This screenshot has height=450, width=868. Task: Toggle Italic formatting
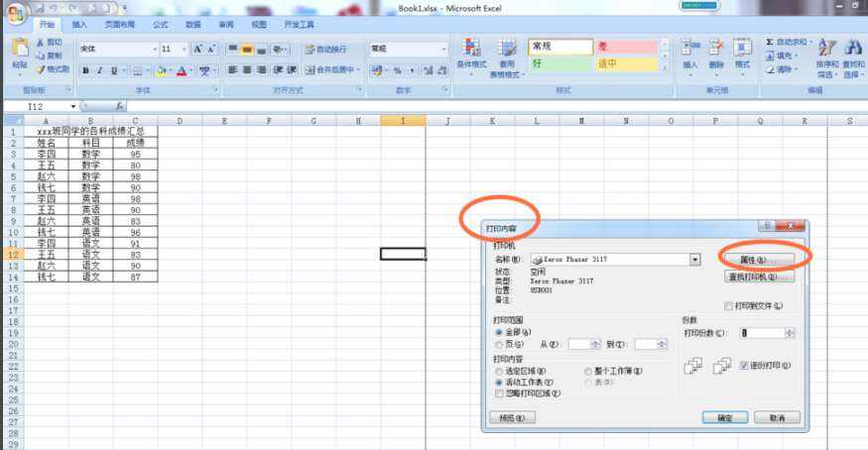coord(99,70)
